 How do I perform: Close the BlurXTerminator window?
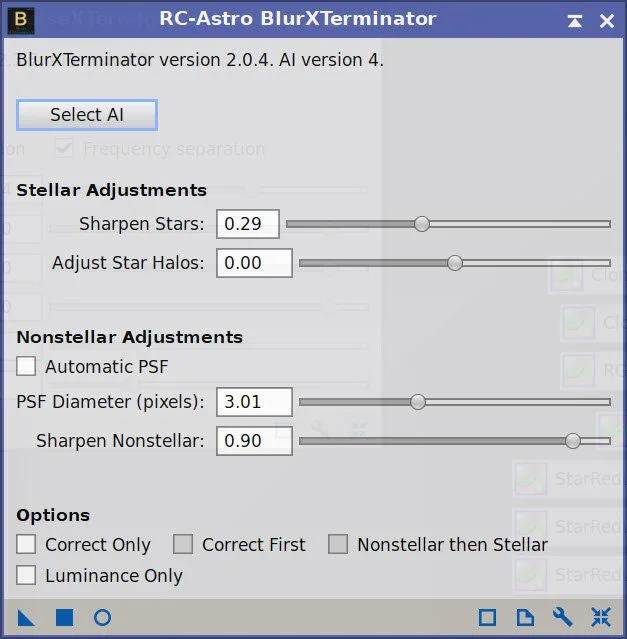pos(607,21)
